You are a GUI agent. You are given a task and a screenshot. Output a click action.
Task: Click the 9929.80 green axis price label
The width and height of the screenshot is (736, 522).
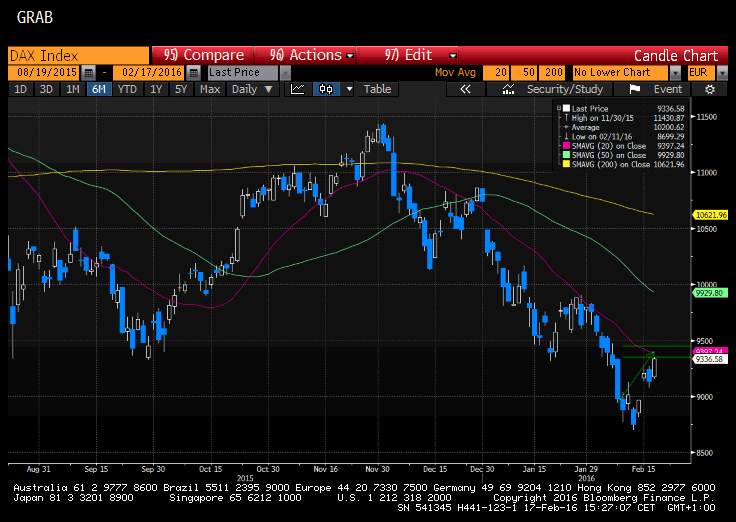click(711, 293)
